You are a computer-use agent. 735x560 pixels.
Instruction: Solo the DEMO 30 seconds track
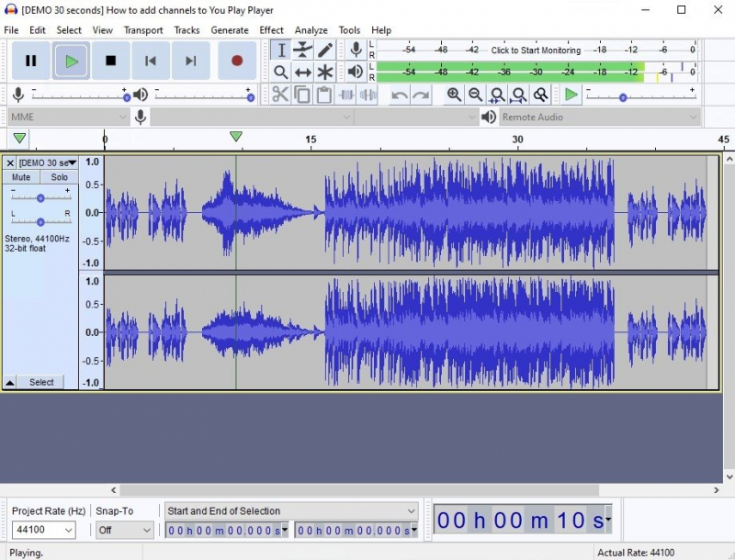click(x=60, y=177)
